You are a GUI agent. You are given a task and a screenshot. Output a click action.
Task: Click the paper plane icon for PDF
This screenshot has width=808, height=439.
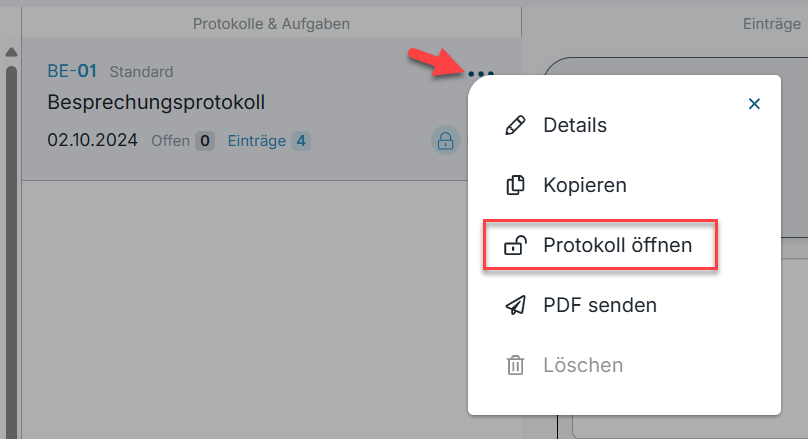pyautogui.click(x=515, y=305)
